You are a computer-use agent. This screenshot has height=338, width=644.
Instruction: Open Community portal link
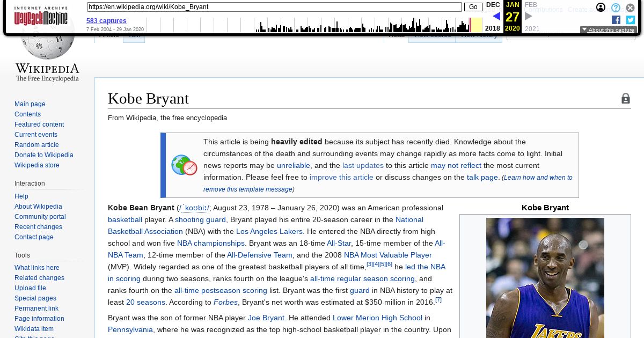point(40,217)
